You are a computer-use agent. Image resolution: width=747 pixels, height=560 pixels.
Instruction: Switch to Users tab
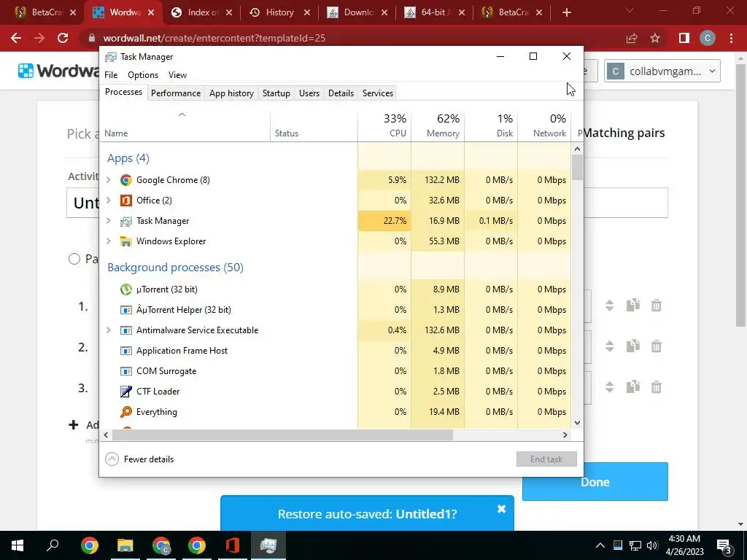click(x=309, y=93)
